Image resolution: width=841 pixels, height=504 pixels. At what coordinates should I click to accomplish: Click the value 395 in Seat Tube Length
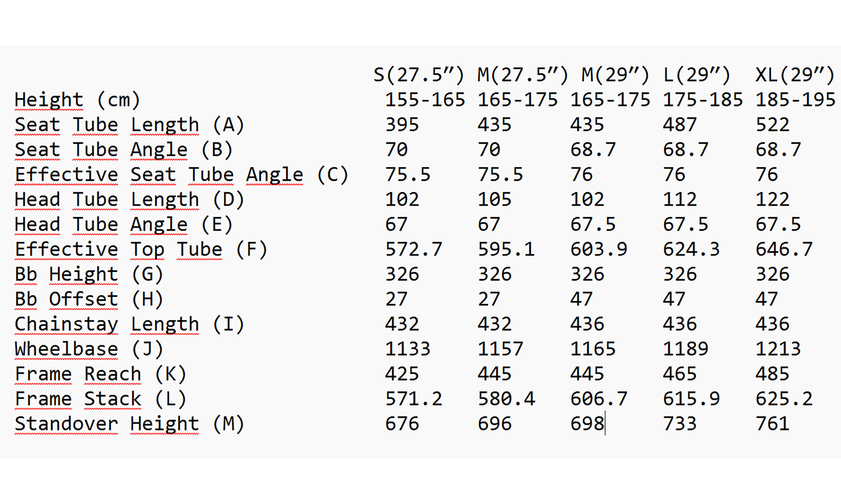(x=402, y=125)
